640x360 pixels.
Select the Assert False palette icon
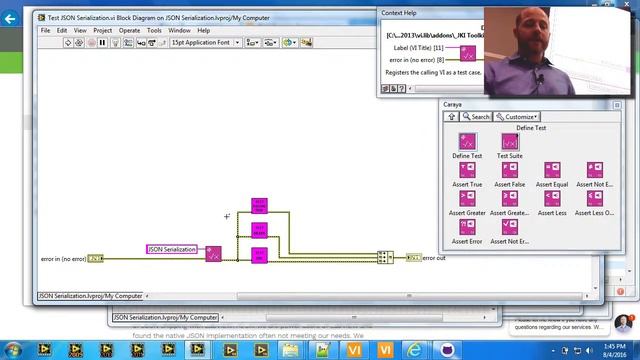510,170
